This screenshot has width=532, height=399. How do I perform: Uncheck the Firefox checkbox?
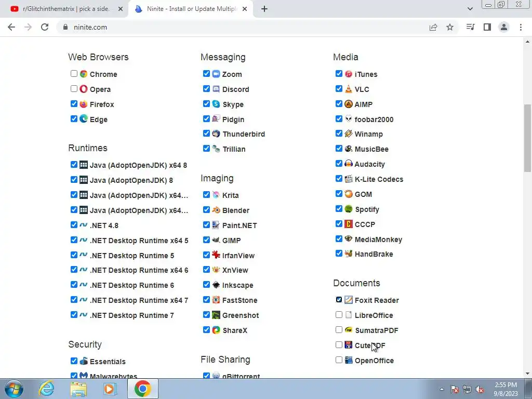pos(74,103)
